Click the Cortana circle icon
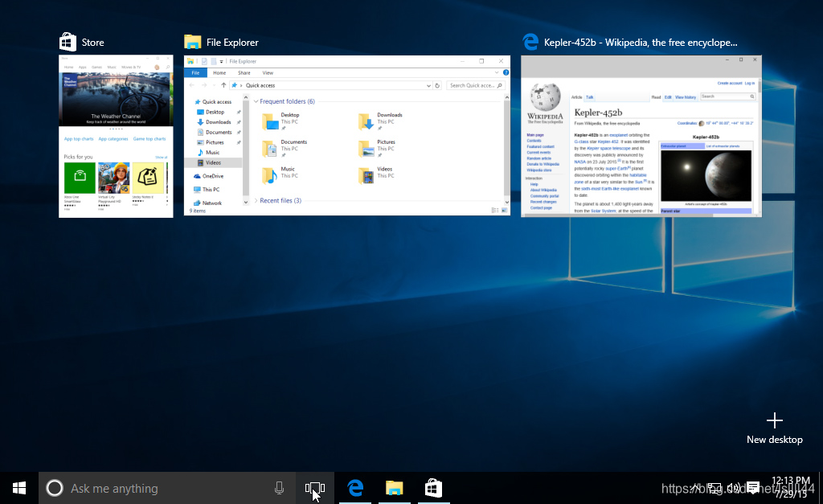Screen dimensions: 823x504 55,488
